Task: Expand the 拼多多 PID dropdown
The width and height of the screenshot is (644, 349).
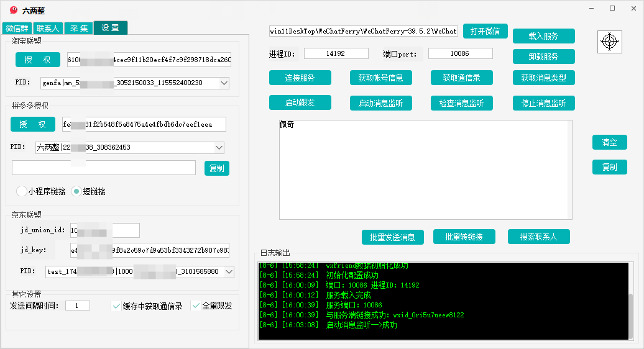Action: pyautogui.click(x=219, y=147)
